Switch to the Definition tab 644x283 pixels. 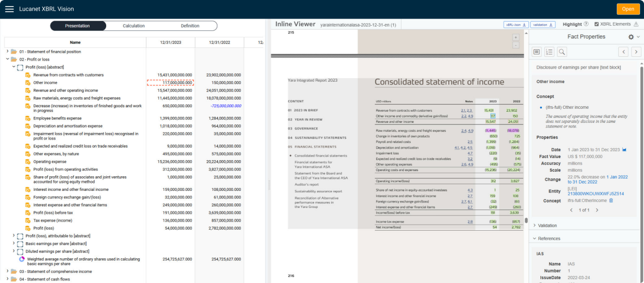190,26
